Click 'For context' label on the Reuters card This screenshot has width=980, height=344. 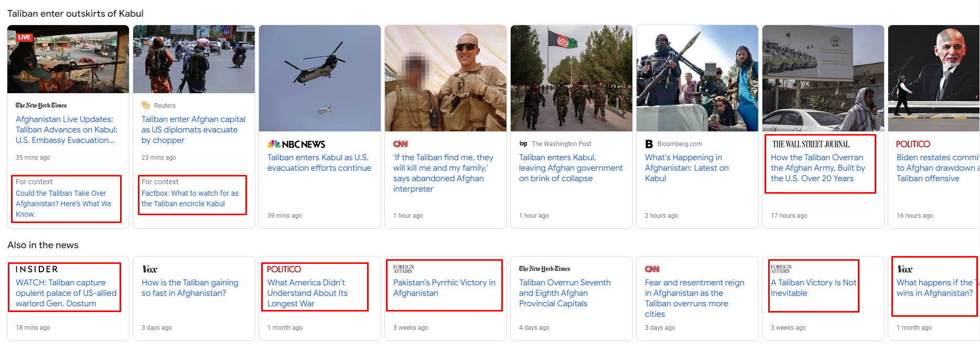(x=160, y=182)
